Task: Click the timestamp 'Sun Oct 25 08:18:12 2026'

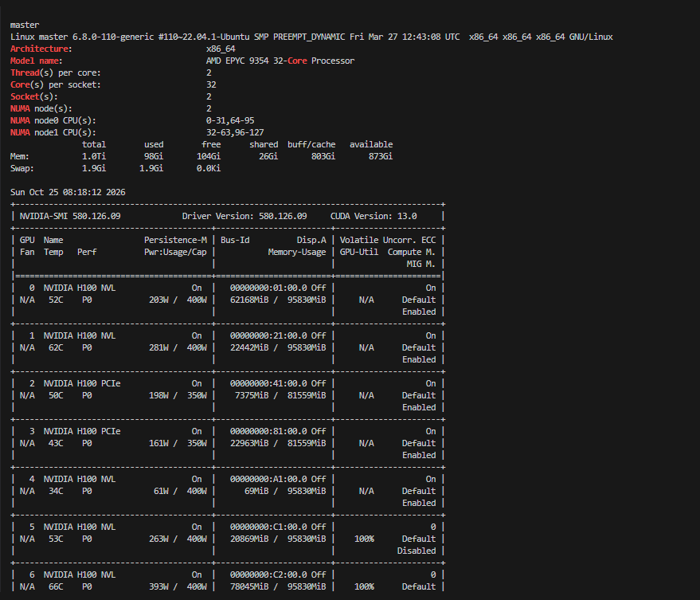Action: pos(68,193)
